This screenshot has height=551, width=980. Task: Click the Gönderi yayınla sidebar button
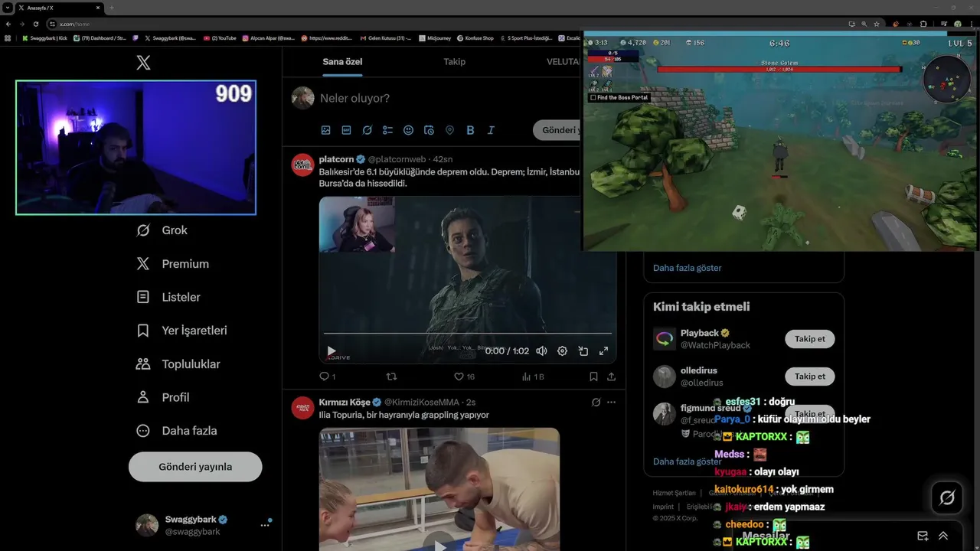[195, 467]
